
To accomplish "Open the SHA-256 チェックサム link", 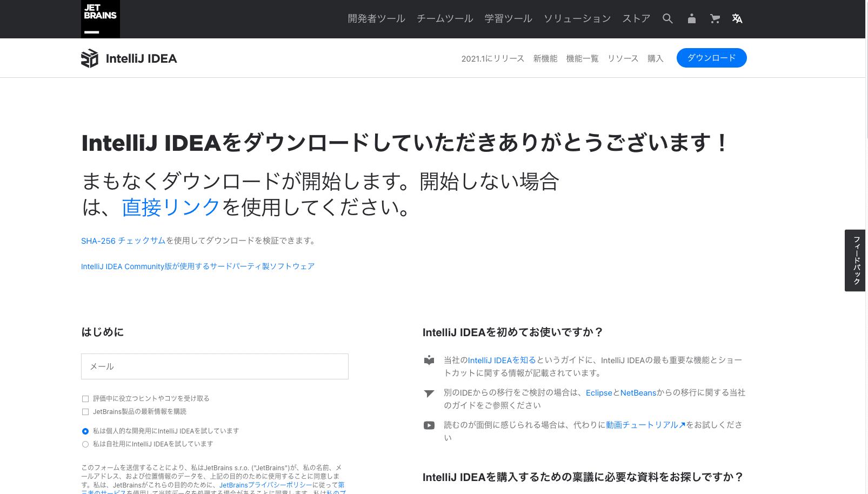I will click(123, 241).
